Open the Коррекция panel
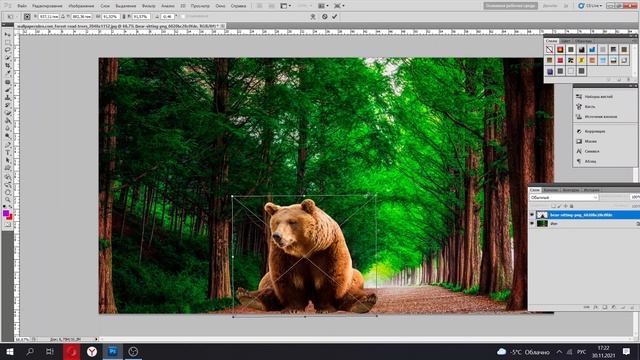 [591, 131]
